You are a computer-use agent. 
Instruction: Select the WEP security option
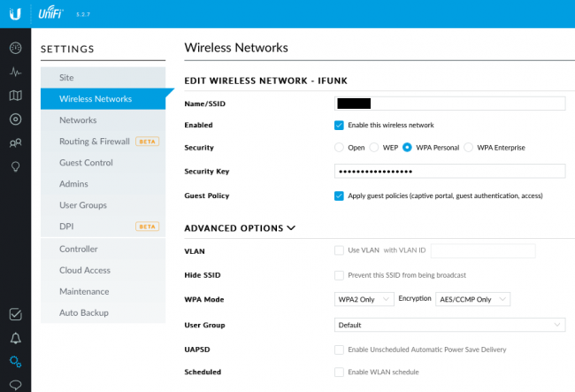[x=374, y=148]
